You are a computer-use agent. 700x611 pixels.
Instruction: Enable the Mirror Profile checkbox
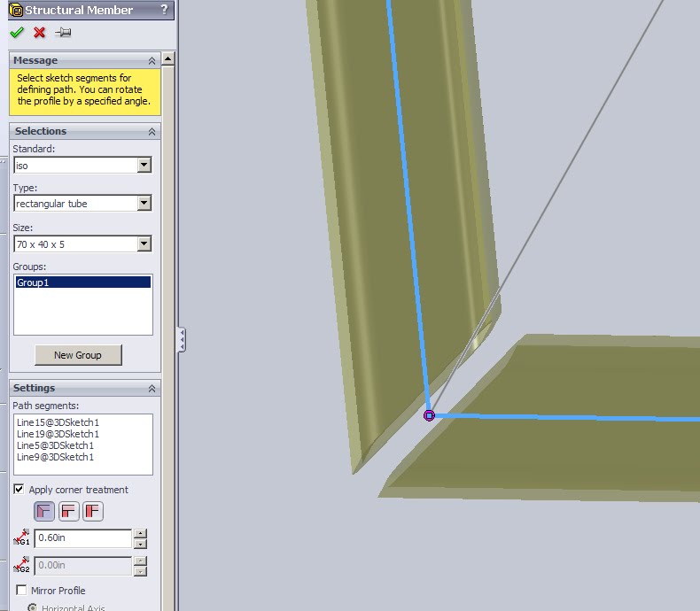point(21,590)
